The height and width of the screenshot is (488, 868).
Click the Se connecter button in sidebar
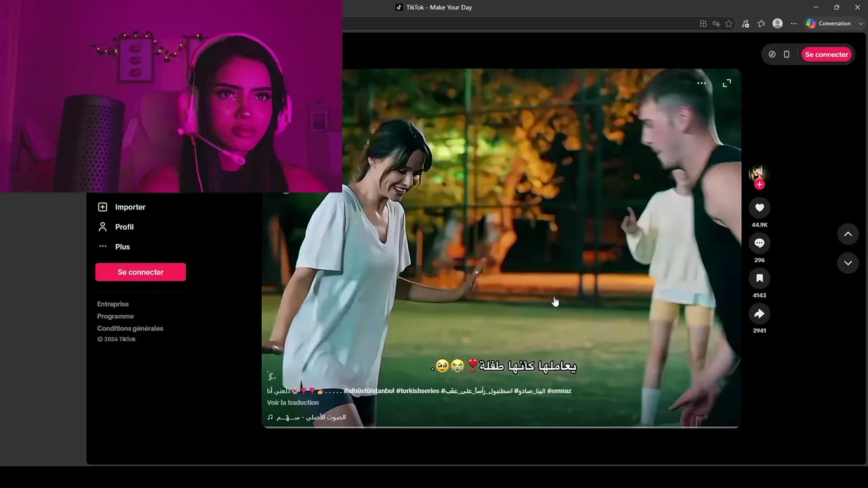pyautogui.click(x=140, y=272)
